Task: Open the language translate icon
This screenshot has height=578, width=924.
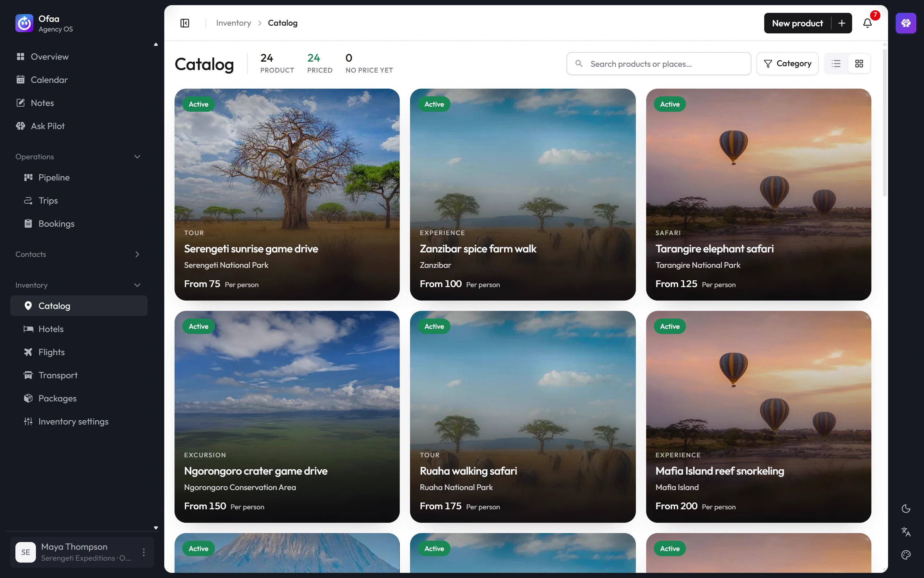Action: pos(906,532)
